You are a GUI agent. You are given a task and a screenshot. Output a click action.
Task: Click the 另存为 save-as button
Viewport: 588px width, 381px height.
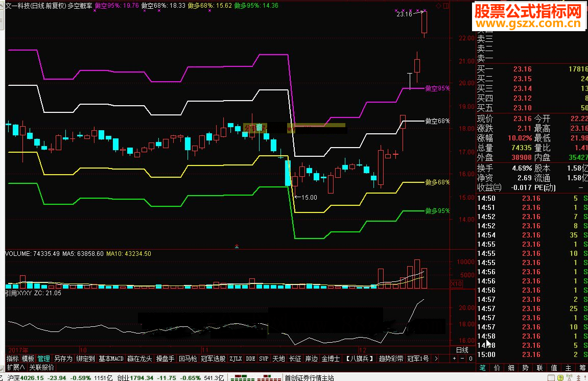point(63,359)
